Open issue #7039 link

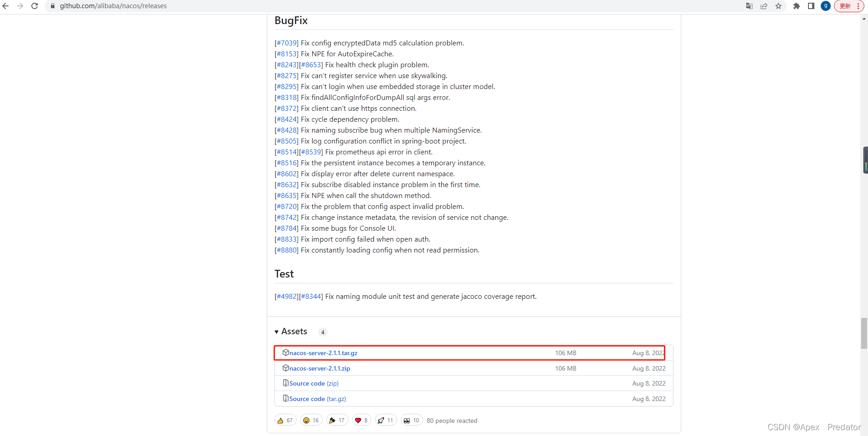pyautogui.click(x=286, y=43)
